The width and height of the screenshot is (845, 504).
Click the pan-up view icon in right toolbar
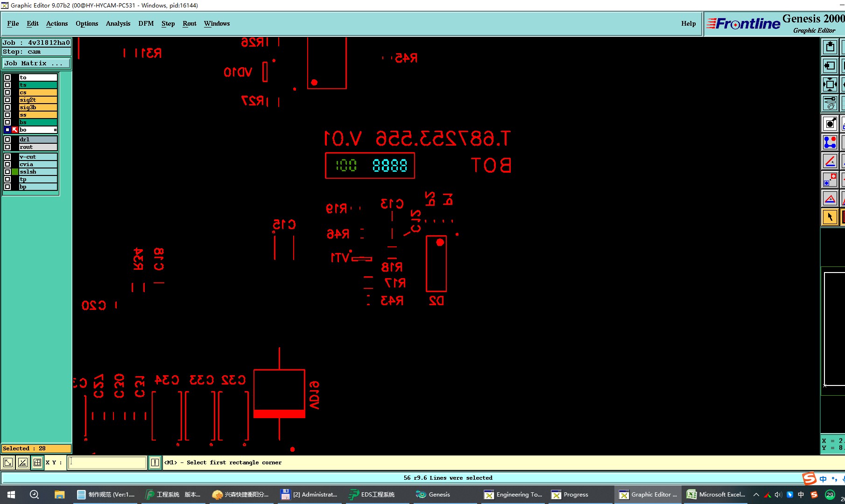point(830,47)
